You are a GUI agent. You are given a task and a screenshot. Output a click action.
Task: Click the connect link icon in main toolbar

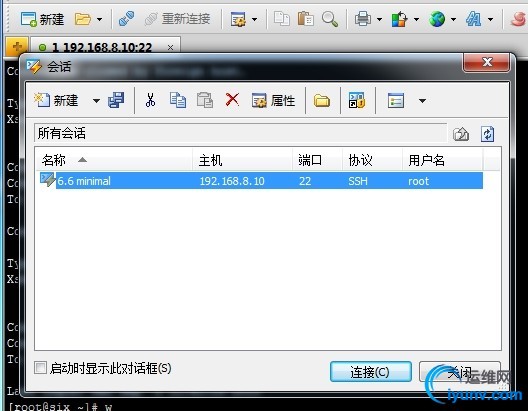(126, 19)
